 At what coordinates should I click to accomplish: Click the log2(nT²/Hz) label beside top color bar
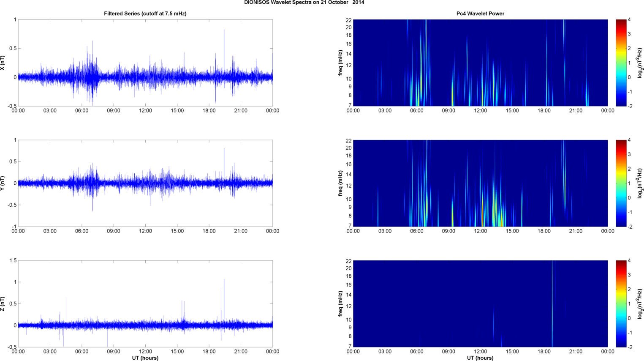(640, 63)
